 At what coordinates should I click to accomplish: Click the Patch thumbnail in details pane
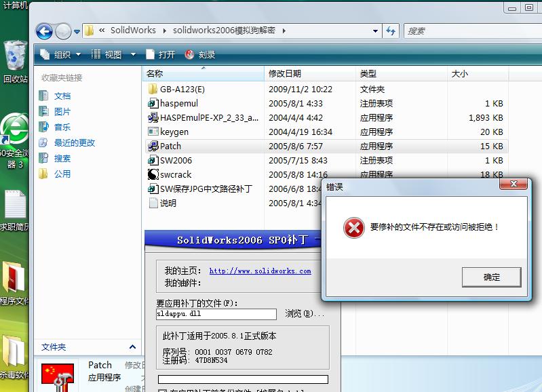pyautogui.click(x=58, y=378)
